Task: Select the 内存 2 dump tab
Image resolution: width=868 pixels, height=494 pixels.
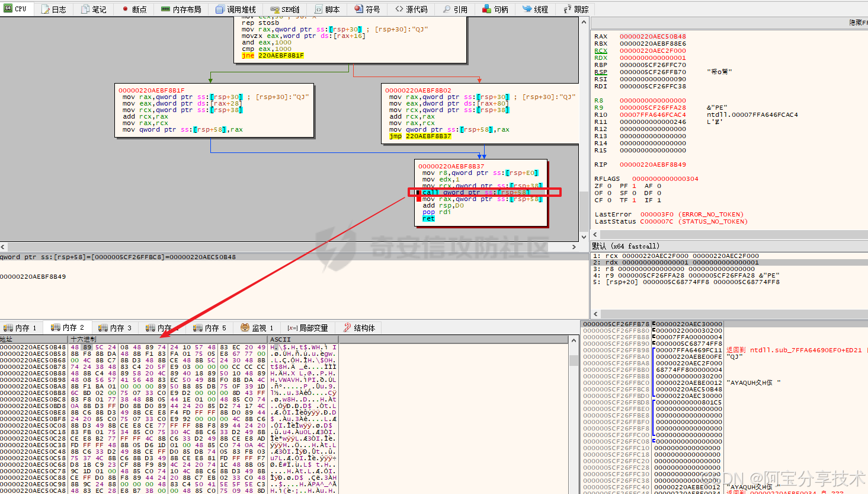Action: [x=68, y=327]
